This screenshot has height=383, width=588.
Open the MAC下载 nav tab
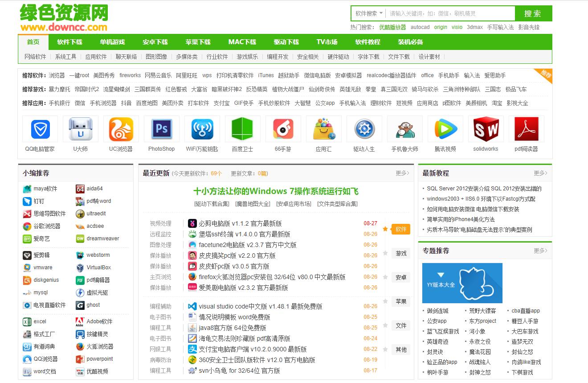(242, 42)
